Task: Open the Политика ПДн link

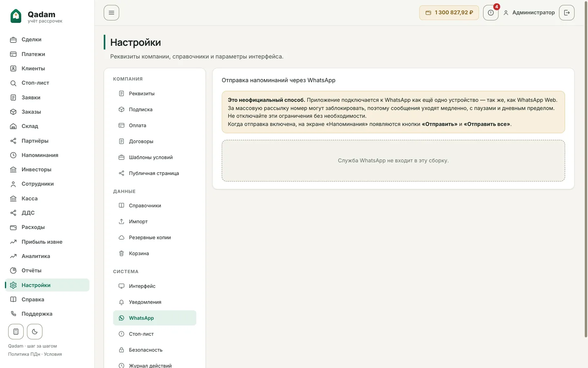Action: pyautogui.click(x=24, y=354)
